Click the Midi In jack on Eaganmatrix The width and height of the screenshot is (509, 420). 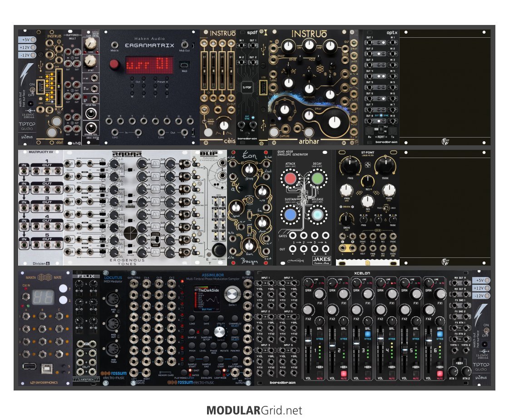[114, 45]
